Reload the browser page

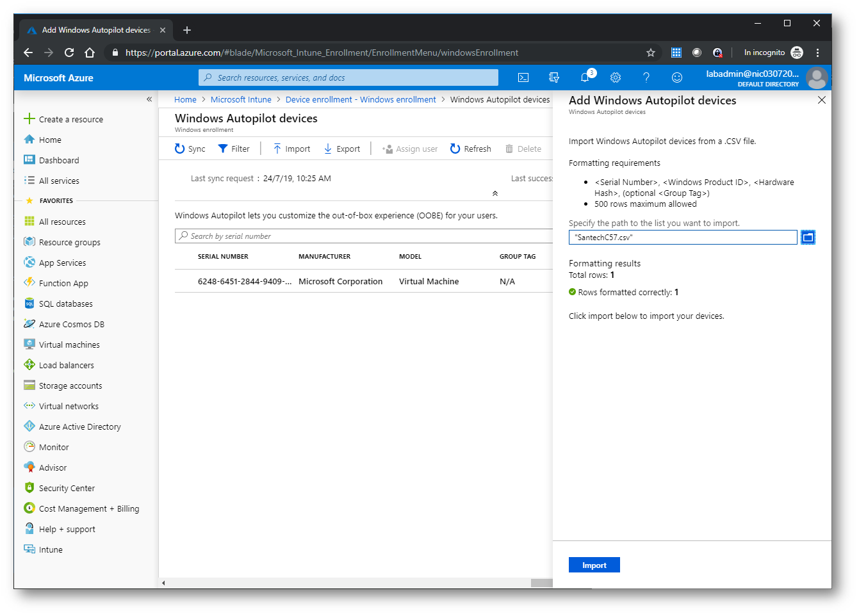coord(69,53)
